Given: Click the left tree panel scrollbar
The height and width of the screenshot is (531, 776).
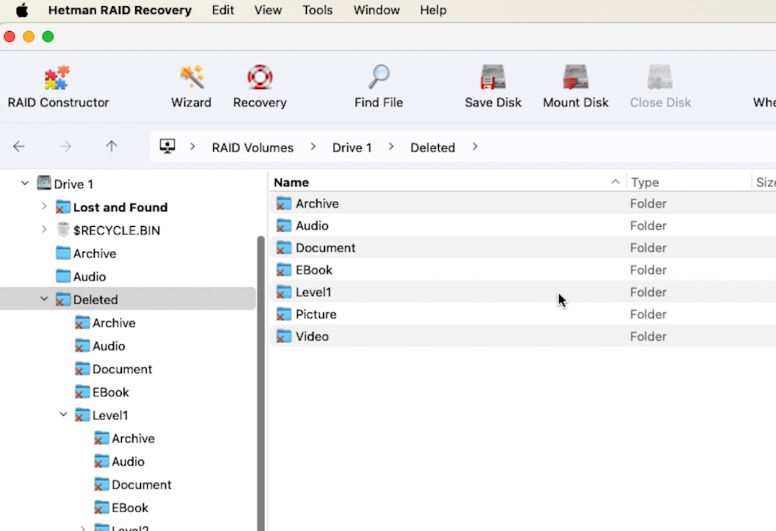Looking at the screenshot, I should [x=261, y=384].
